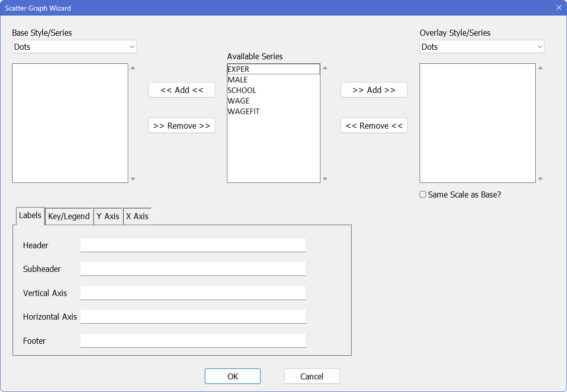Enable Same Scale as Base checkbox

click(x=423, y=194)
